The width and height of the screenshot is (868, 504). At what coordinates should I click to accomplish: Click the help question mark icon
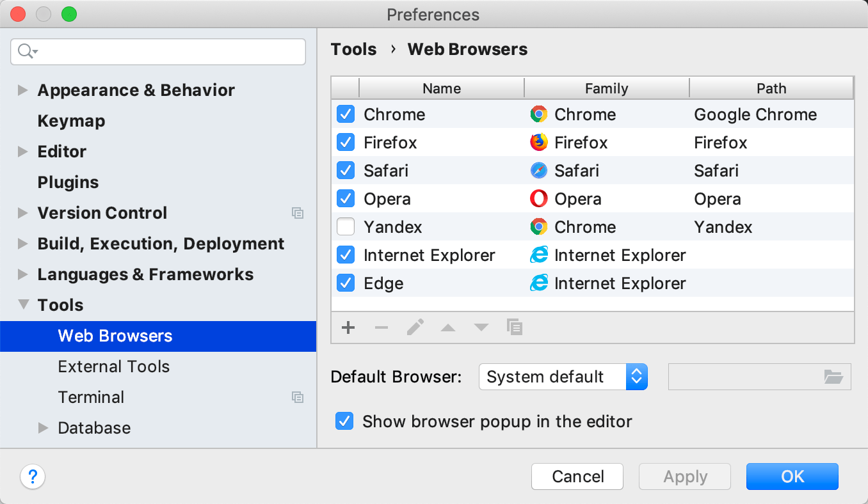click(x=33, y=476)
